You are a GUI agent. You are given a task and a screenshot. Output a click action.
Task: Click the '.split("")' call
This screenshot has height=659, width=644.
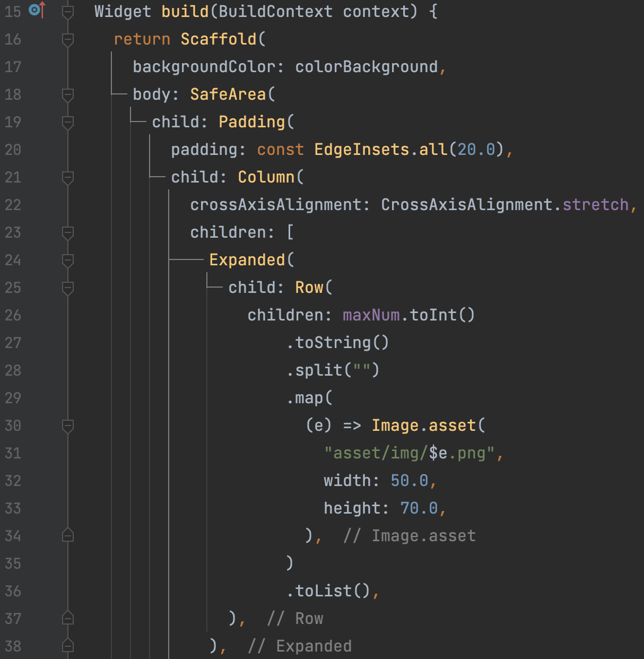[333, 370]
